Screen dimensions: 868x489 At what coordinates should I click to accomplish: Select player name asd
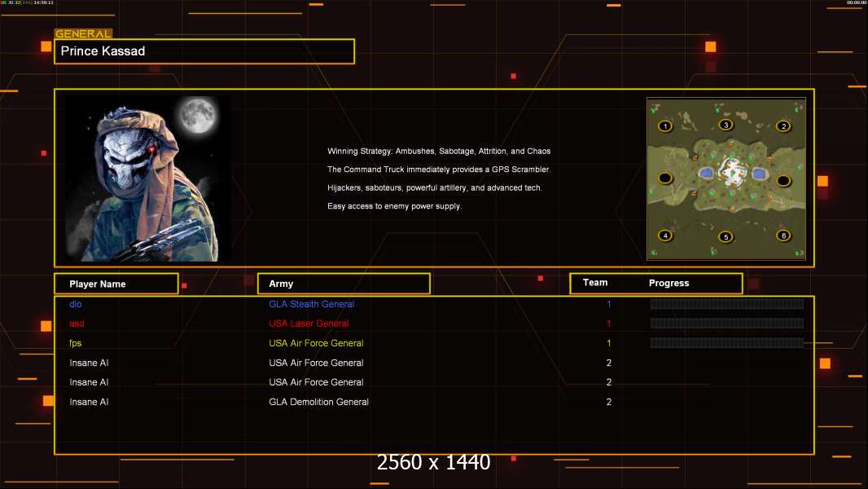click(77, 324)
